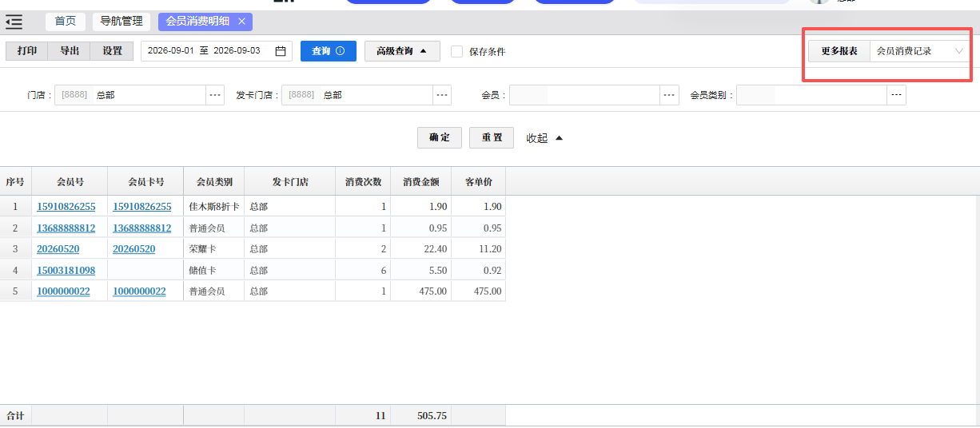
Task: Open 会员 lookup ellipsis button
Action: [x=670, y=95]
